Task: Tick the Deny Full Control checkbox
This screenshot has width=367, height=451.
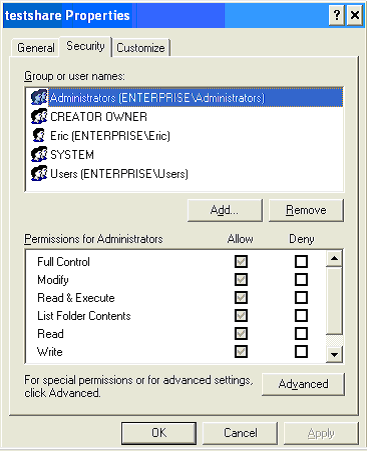Action: coord(301,261)
